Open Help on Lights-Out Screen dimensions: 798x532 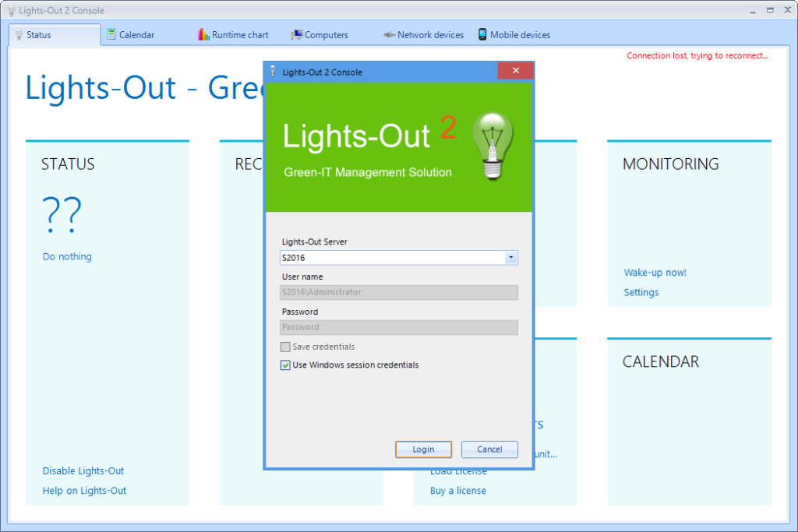[x=83, y=490]
